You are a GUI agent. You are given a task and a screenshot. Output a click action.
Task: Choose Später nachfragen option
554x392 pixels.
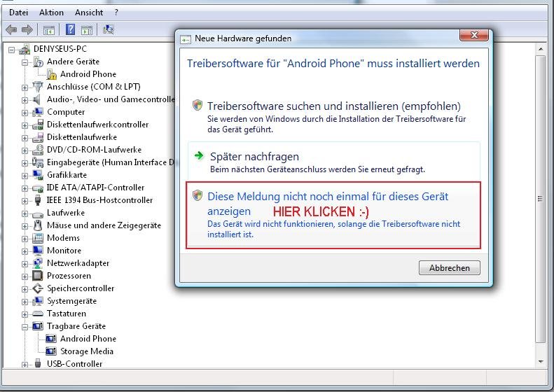click(x=333, y=162)
